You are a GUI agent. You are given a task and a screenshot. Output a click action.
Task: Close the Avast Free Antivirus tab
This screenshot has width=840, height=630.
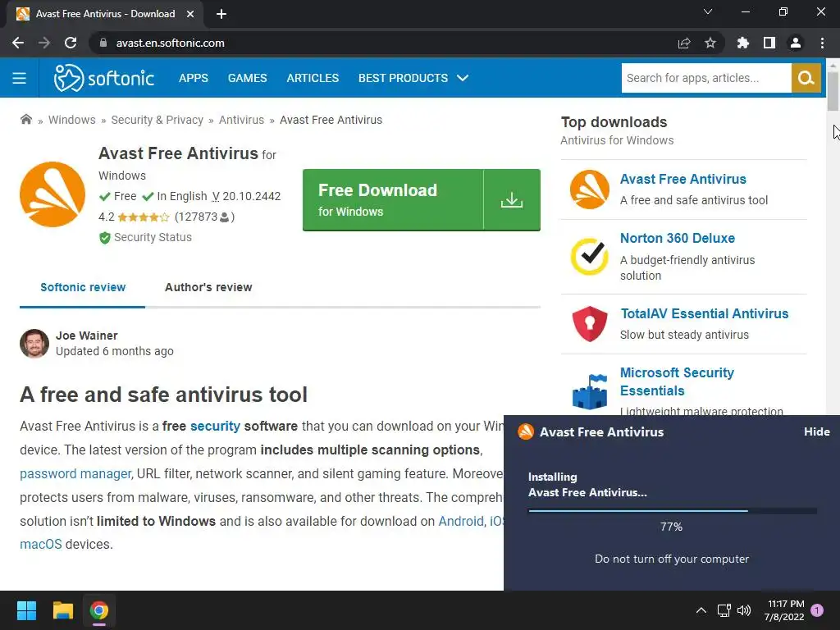[190, 14]
